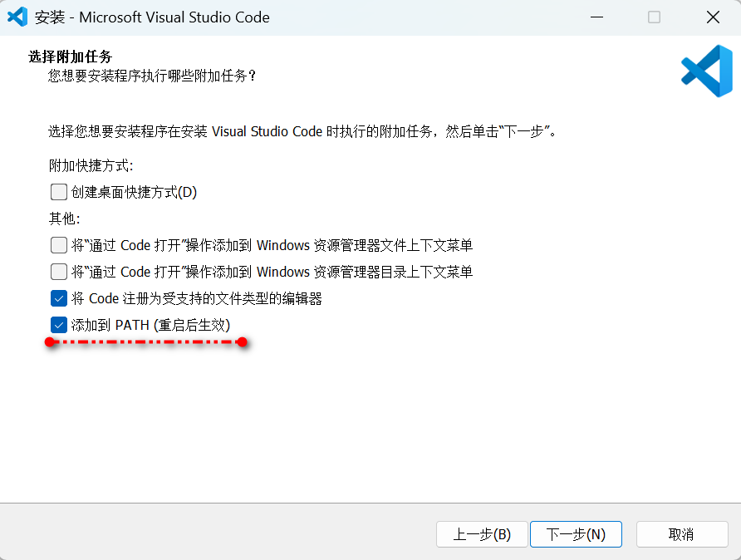Click the 选择附加任务 heading
741x560 pixels.
[70, 56]
